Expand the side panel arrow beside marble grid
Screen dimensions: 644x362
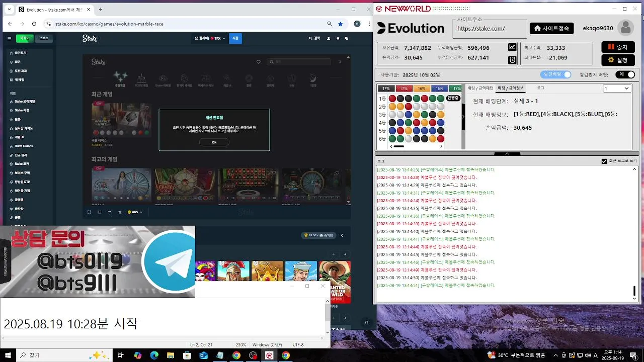(463, 117)
